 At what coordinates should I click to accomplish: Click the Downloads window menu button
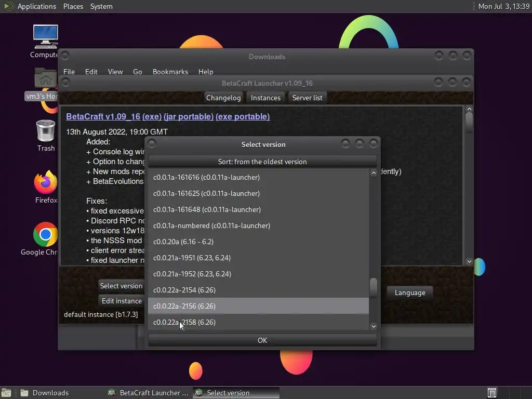(x=65, y=55)
